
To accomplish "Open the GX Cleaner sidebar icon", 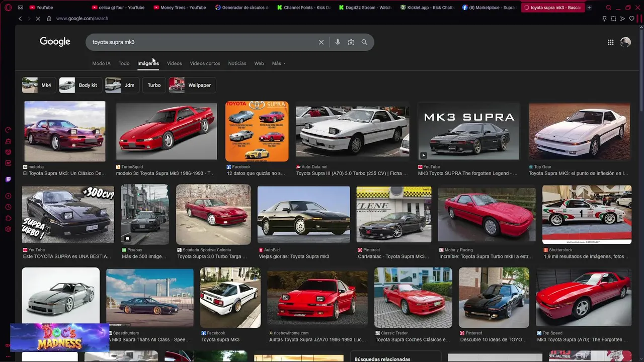I will tap(8, 141).
